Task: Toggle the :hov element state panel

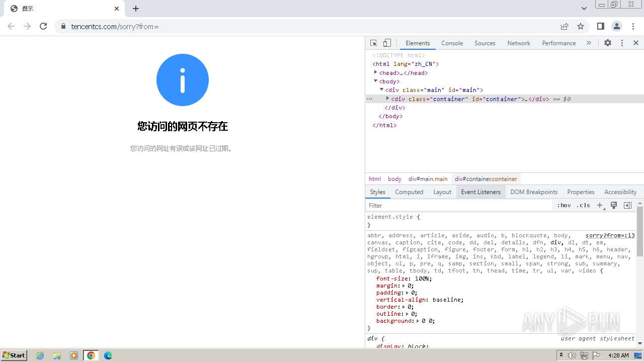Action: coord(563,205)
